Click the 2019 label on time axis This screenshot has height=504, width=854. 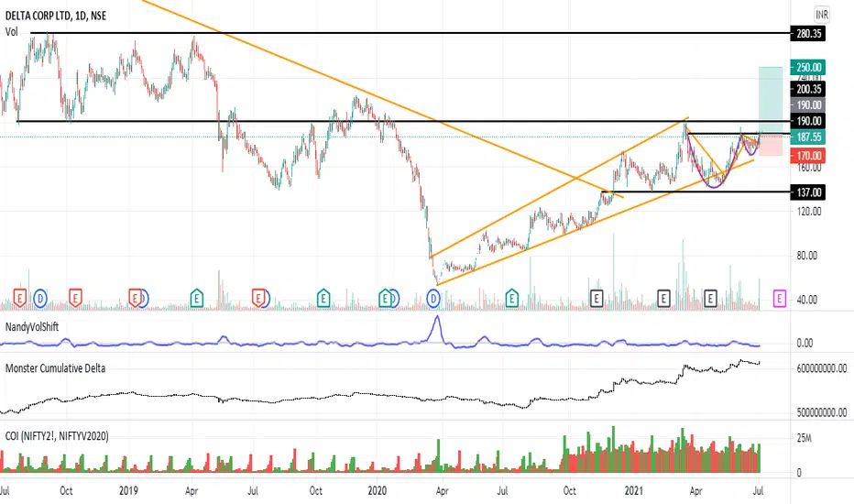click(128, 490)
